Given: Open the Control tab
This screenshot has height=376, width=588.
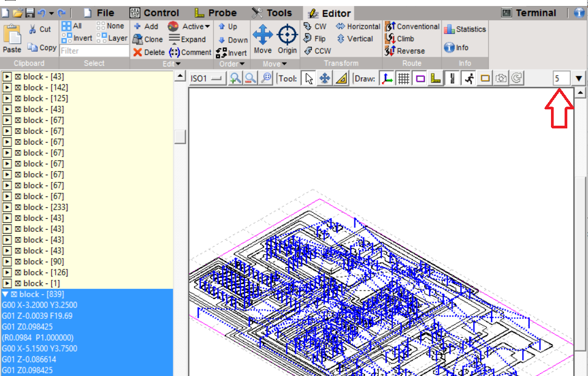Looking at the screenshot, I should pyautogui.click(x=154, y=13).
